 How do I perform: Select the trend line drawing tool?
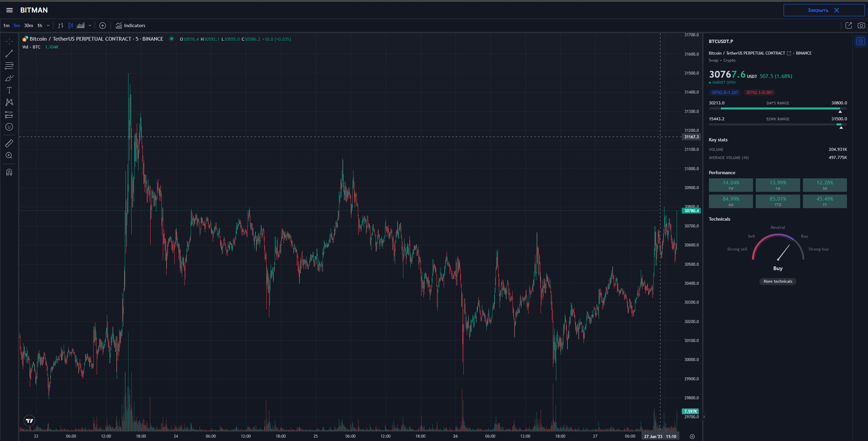pyautogui.click(x=9, y=54)
